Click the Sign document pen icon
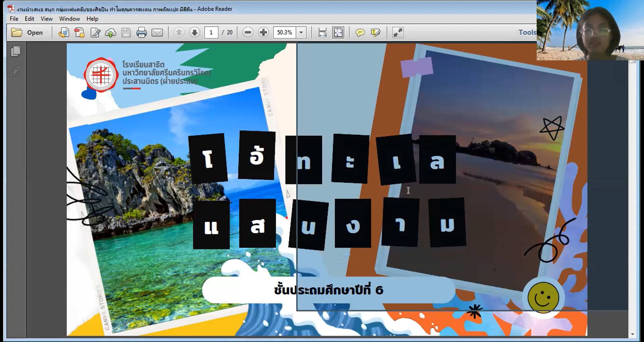This screenshot has height=342, width=644. tap(95, 33)
